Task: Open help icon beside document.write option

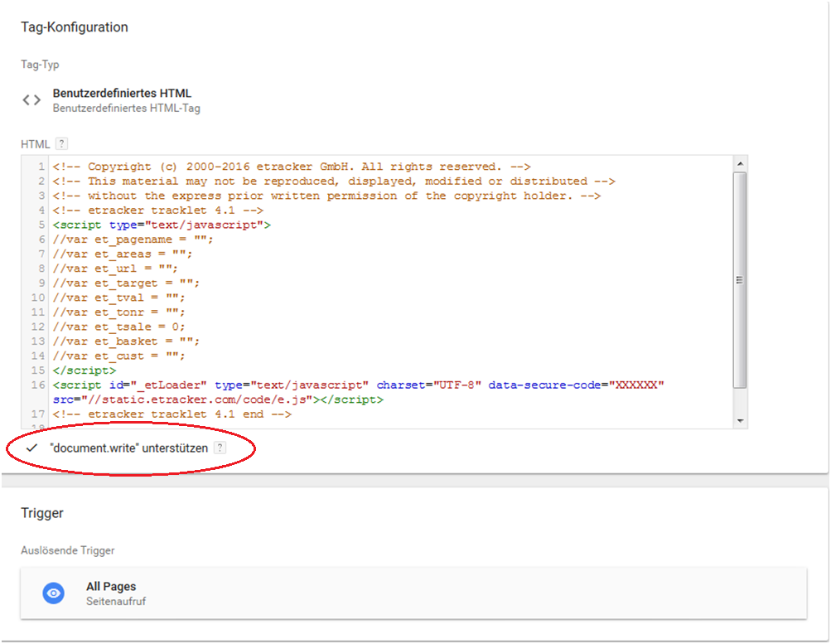Action: pyautogui.click(x=220, y=448)
